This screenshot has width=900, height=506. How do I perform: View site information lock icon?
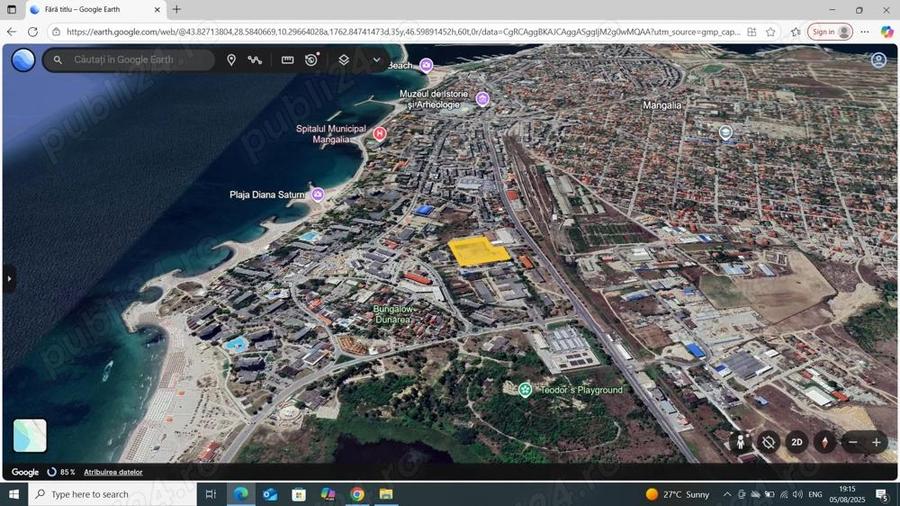pos(56,32)
